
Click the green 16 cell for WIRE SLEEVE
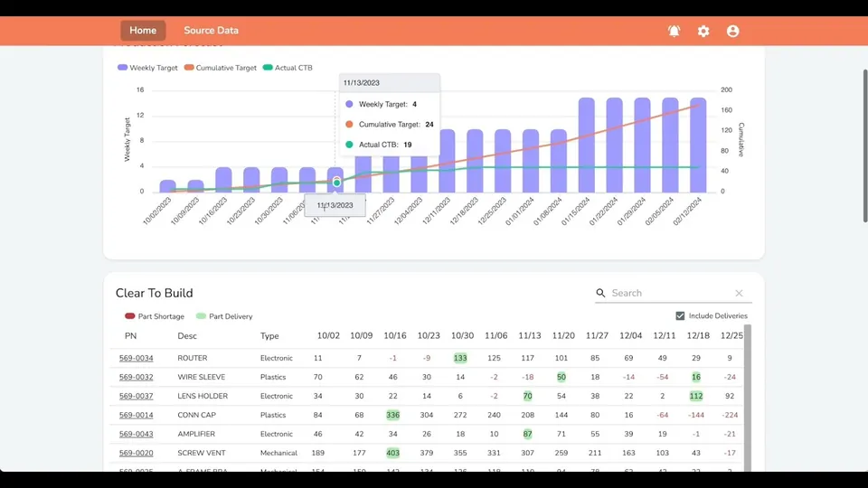pyautogui.click(x=696, y=377)
